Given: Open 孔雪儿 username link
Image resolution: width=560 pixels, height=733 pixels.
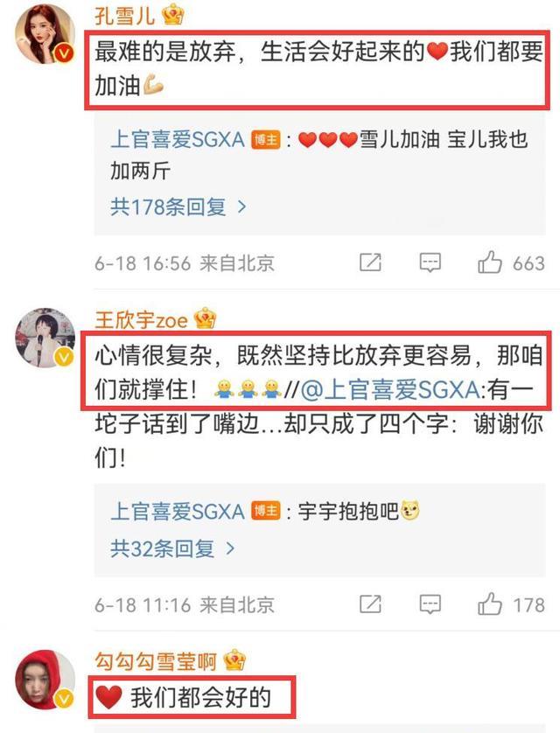Looking at the screenshot, I should (x=124, y=16).
